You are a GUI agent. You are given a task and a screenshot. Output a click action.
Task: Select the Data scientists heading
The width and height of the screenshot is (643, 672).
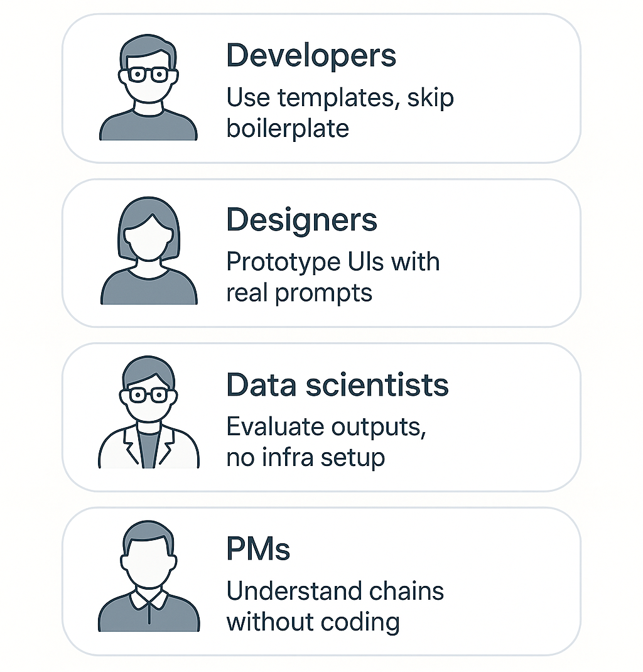337,384
